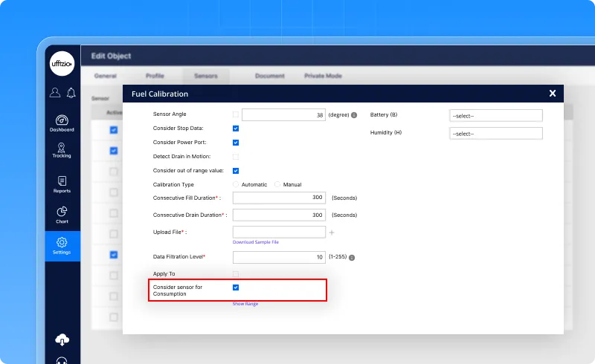Open the Battery (B) dropdown

[495, 116]
